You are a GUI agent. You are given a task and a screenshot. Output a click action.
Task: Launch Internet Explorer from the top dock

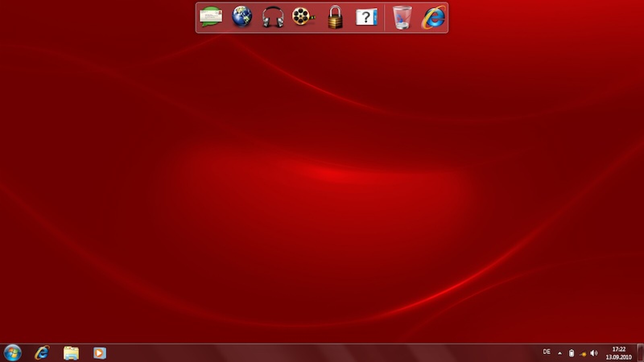(x=433, y=18)
